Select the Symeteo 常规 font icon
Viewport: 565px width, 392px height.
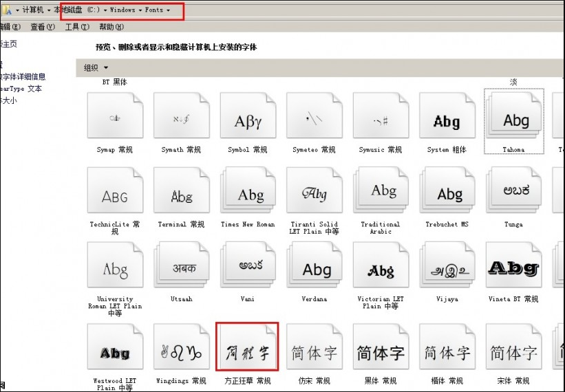pos(315,115)
